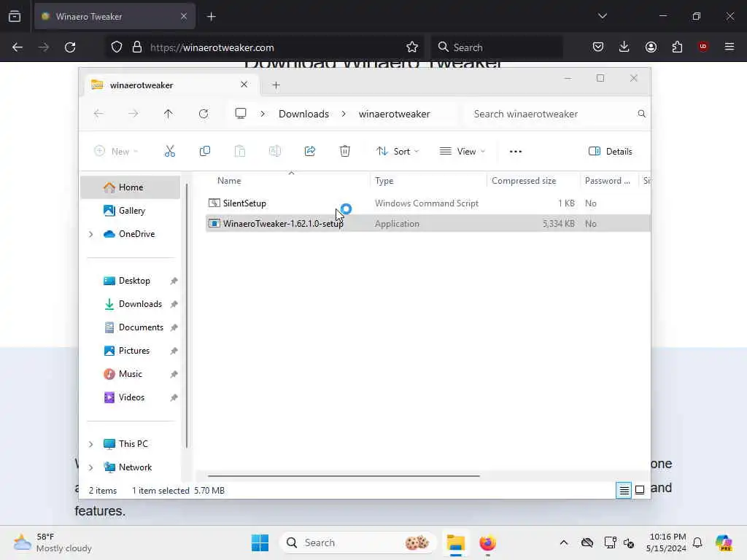Select the winaerotweaker Explorer tab

(171, 85)
